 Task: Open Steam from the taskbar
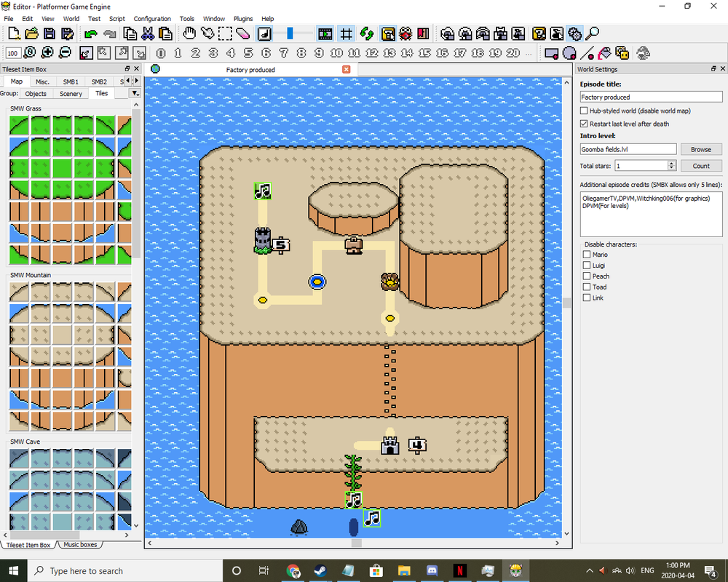320,570
